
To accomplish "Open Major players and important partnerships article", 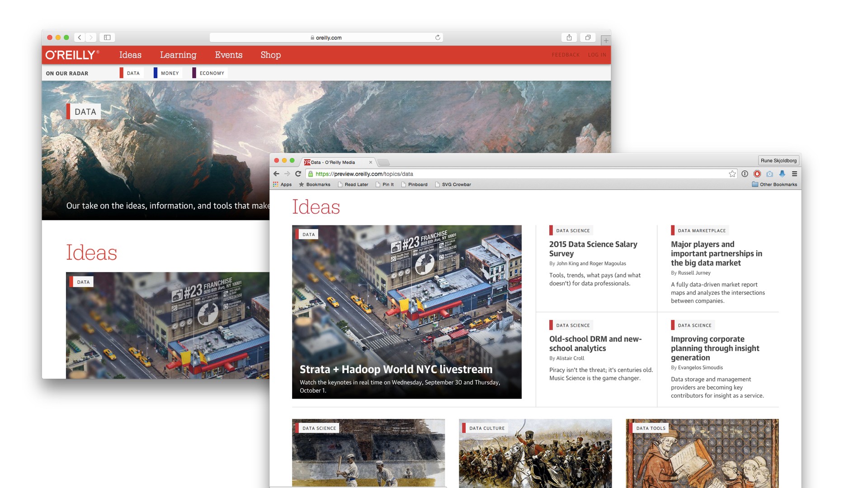I will click(717, 253).
